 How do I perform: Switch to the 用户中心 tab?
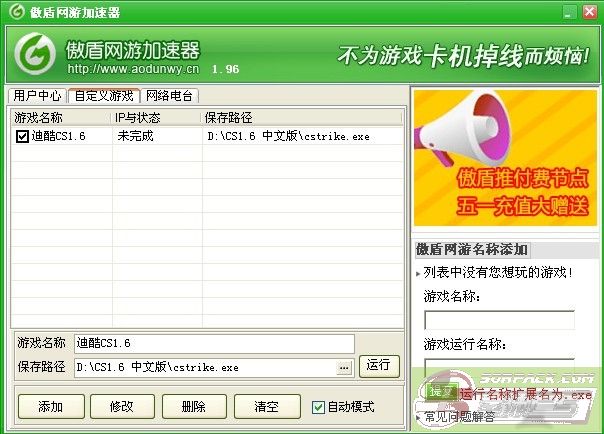[37, 96]
